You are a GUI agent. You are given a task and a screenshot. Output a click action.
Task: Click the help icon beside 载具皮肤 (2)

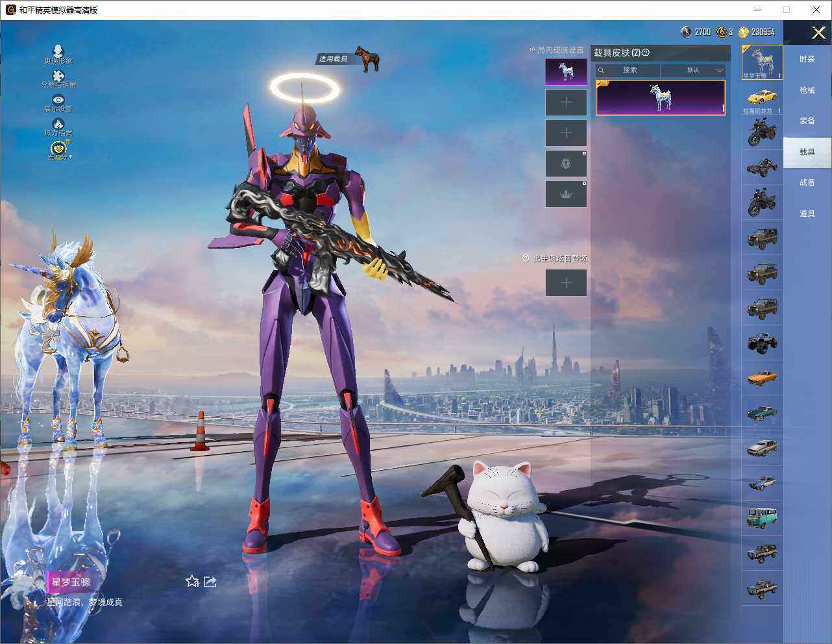645,53
